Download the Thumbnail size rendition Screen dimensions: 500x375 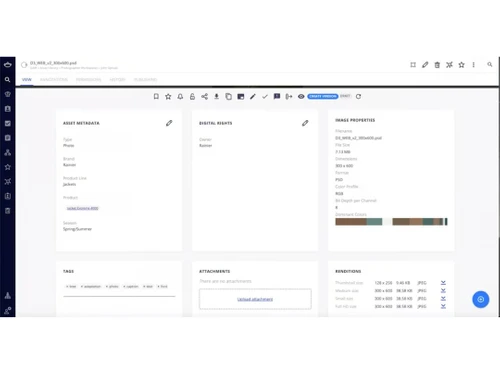[443, 283]
